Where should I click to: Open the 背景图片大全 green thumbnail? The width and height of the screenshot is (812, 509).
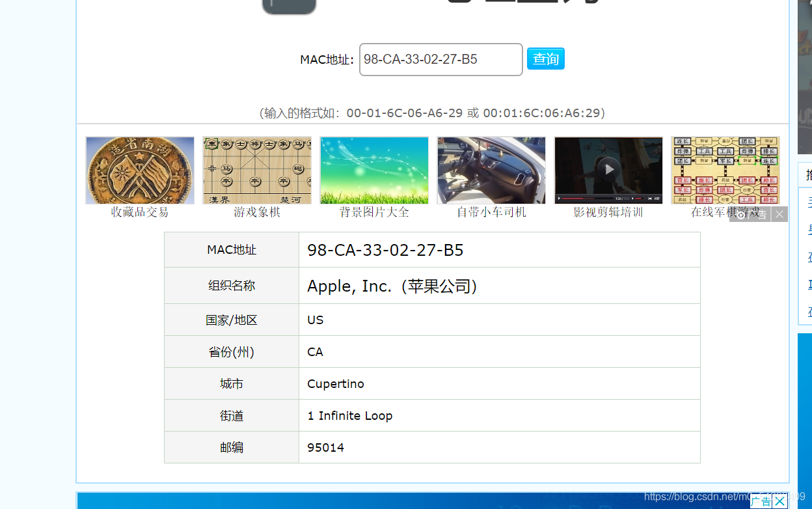(x=374, y=171)
